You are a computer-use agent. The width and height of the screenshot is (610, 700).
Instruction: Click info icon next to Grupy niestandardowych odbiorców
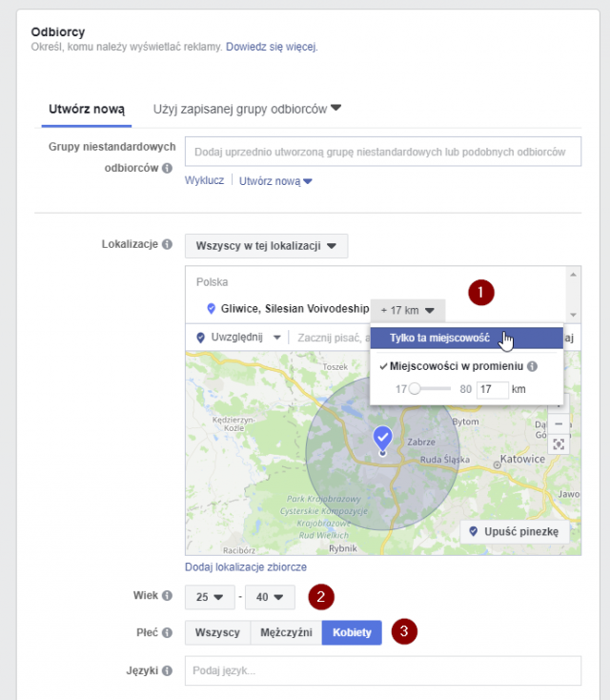tap(167, 169)
